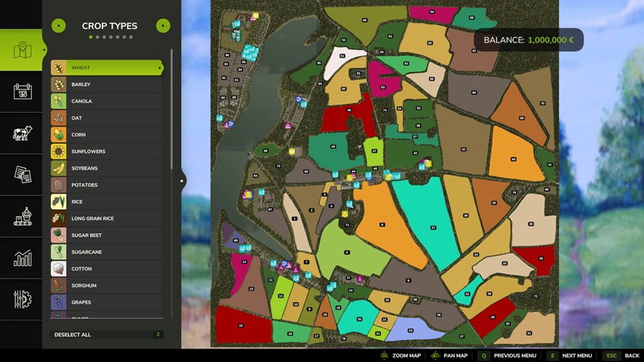Open the production chains factory icon
Image resolution: width=644 pixels, height=362 pixels.
point(23,217)
